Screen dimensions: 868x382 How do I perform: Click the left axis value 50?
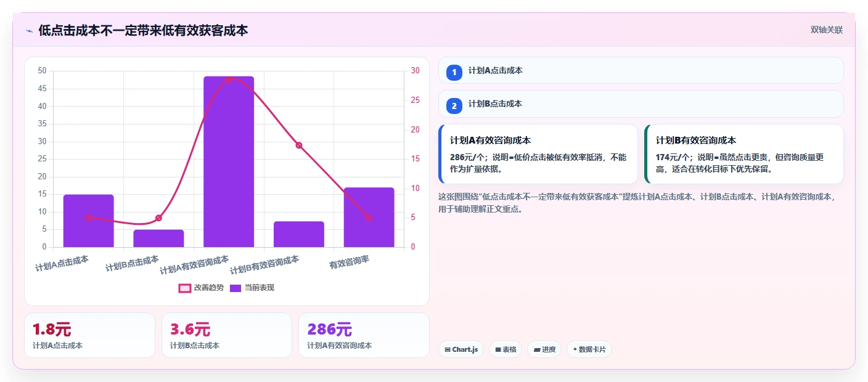click(42, 71)
